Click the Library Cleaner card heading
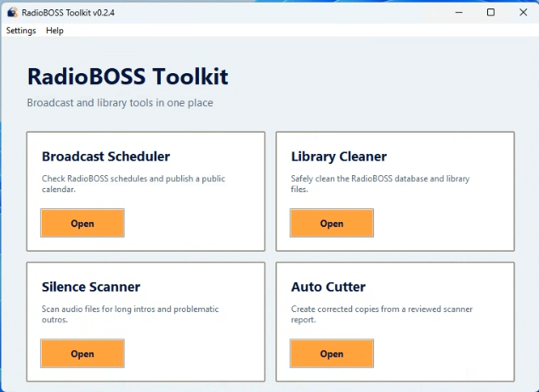The image size is (539, 392). pyautogui.click(x=339, y=156)
